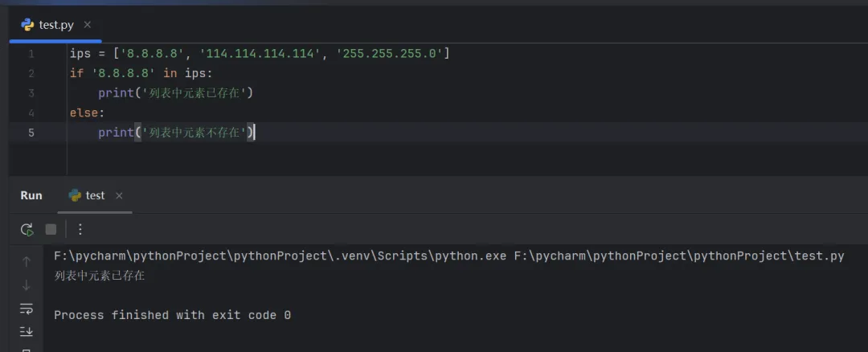
Task: Click the Python icon on the test run tab
Action: (x=76, y=195)
